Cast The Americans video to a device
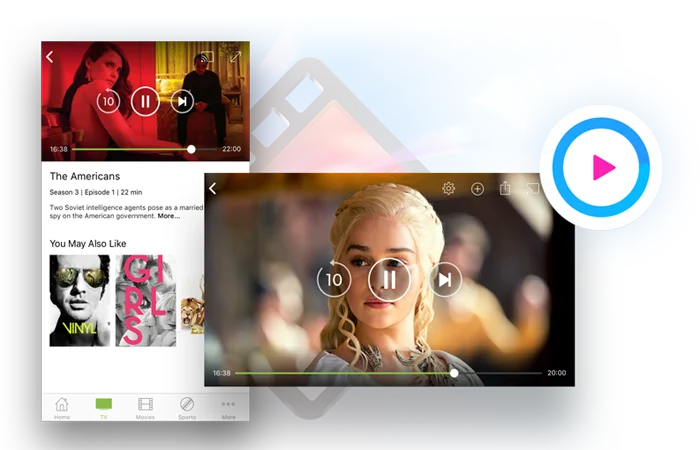 207,57
